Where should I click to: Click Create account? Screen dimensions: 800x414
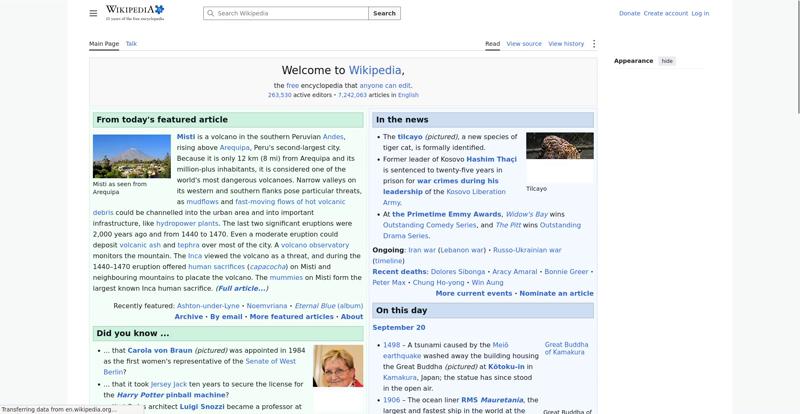pos(665,13)
